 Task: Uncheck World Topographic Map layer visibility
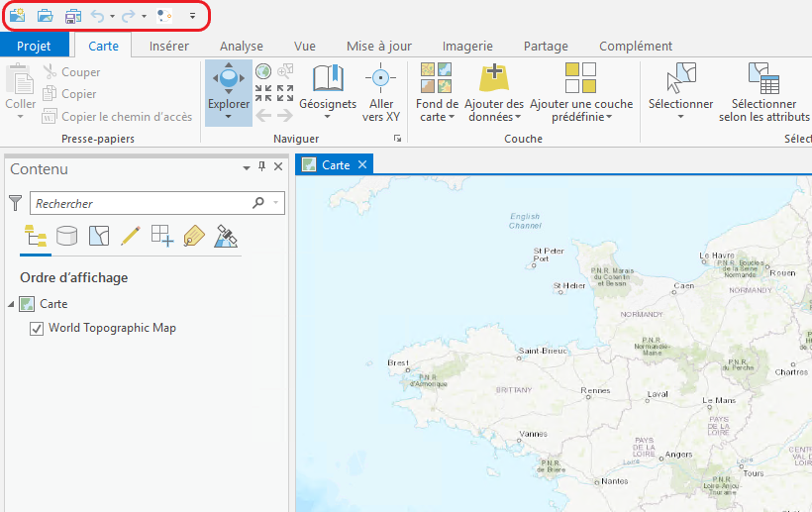click(37, 328)
